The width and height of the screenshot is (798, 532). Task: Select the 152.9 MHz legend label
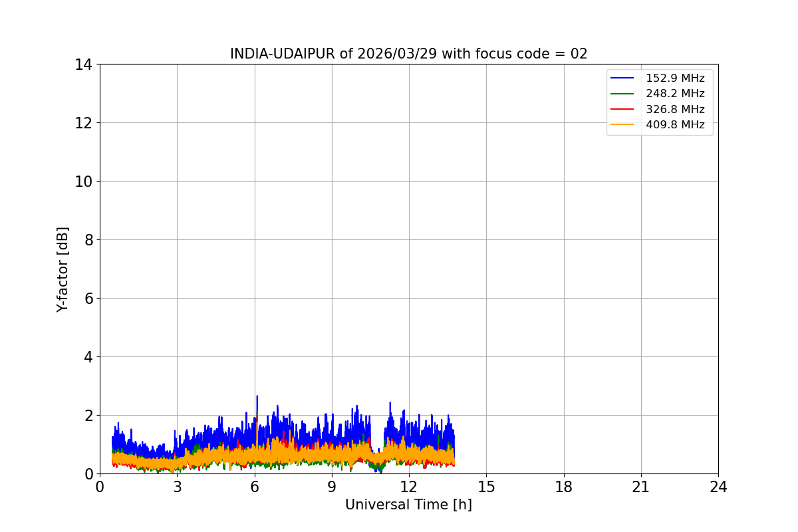[675, 78]
